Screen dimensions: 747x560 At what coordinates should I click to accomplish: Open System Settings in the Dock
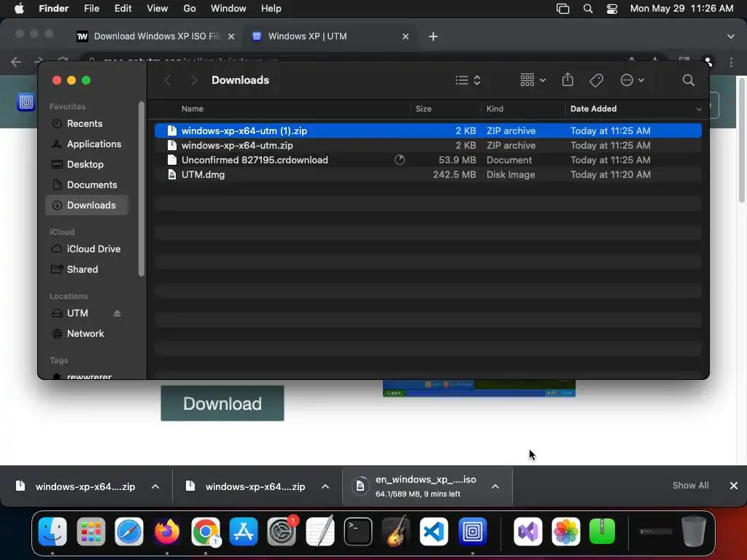pos(282,531)
